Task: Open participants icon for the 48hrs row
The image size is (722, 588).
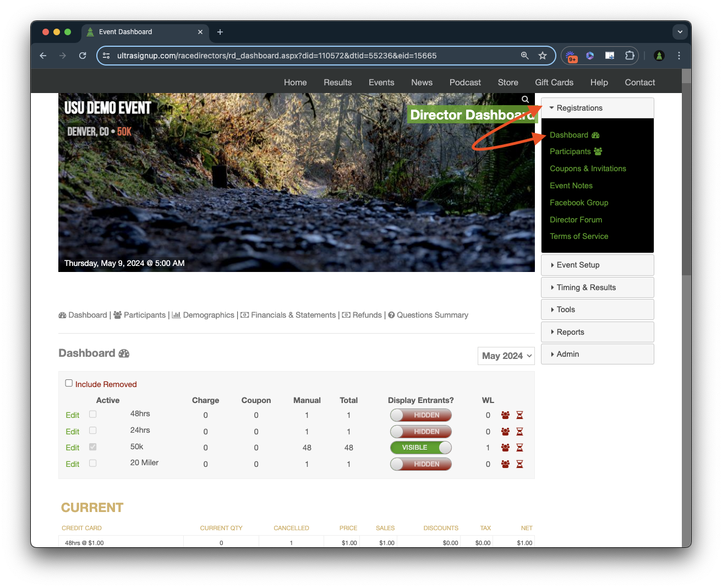Action: (x=505, y=415)
